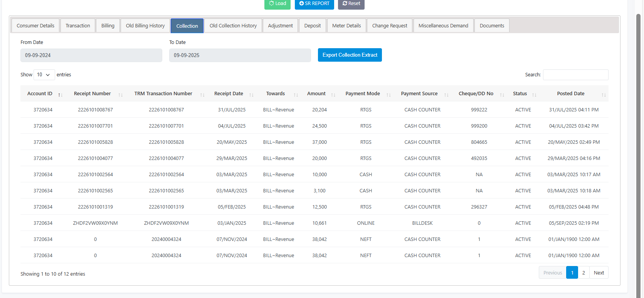Screen dimensions: 644x298
Task: Click Payment Mode sort arrows
Action: coord(388,94)
